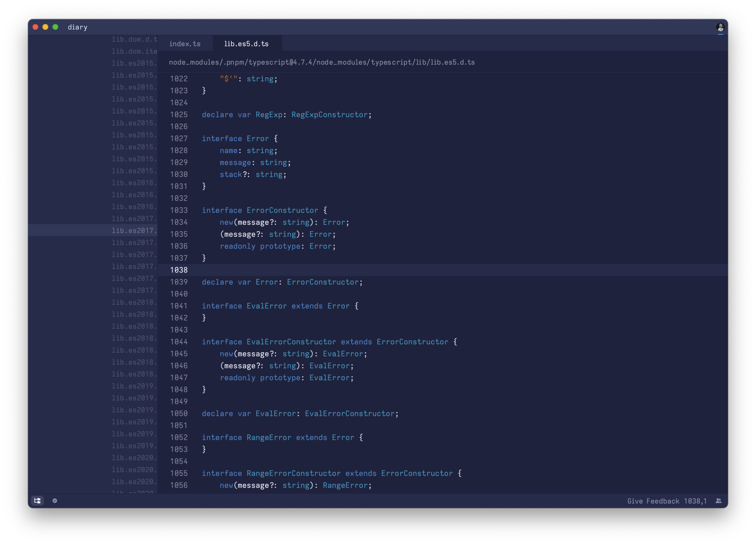Click the declare var EvalError line

coord(299,413)
